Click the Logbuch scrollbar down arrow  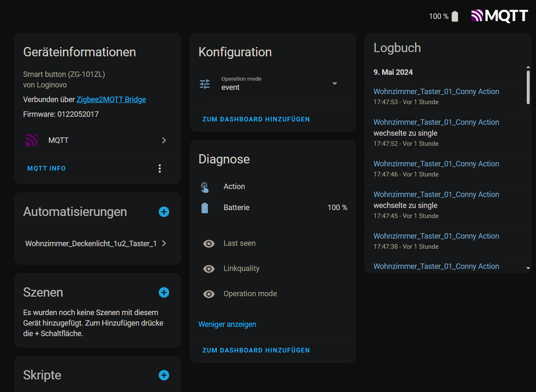528,268
